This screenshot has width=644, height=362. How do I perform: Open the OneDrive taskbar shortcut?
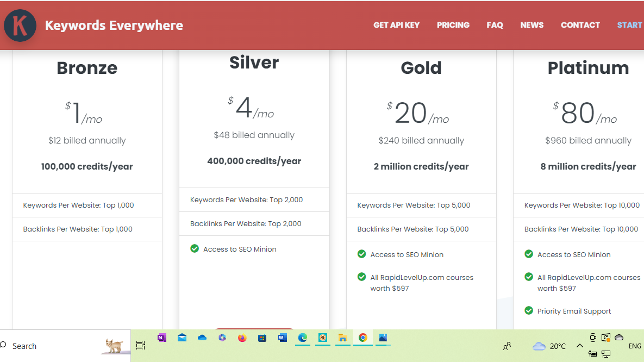[x=202, y=338]
